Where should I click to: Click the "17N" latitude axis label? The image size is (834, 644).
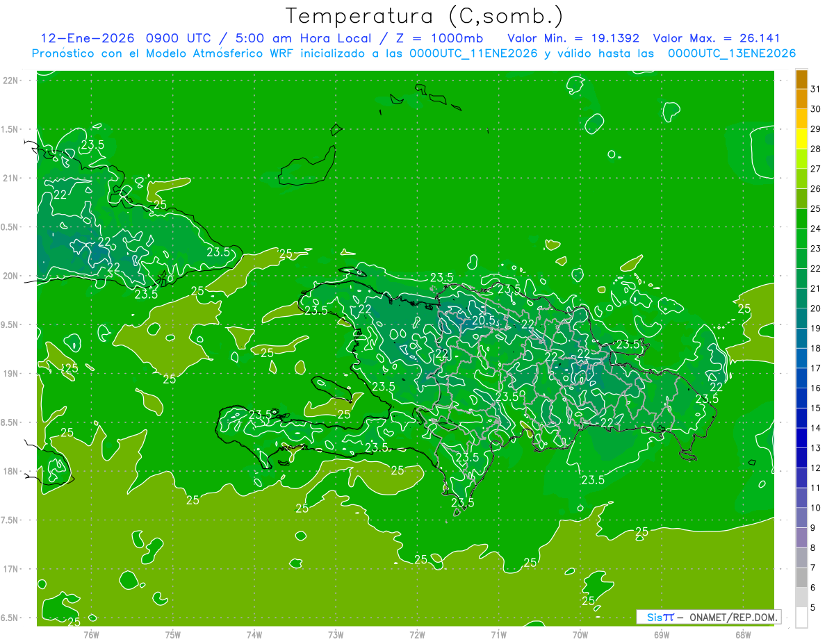click(x=12, y=569)
